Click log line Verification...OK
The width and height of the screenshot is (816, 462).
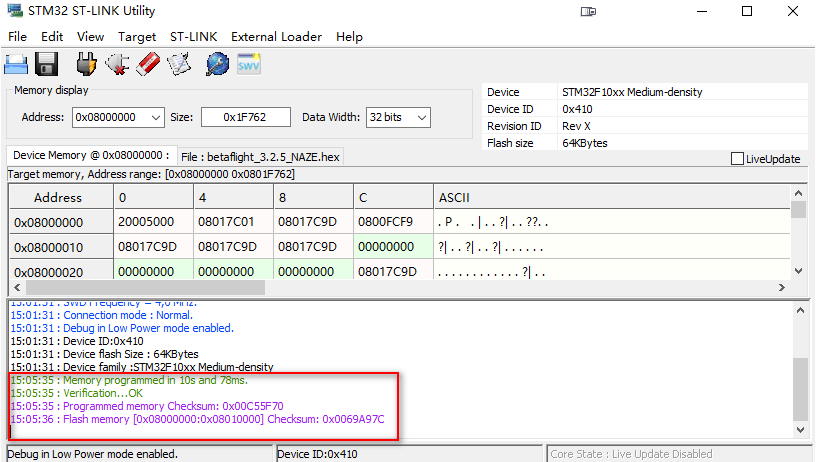click(x=76, y=393)
